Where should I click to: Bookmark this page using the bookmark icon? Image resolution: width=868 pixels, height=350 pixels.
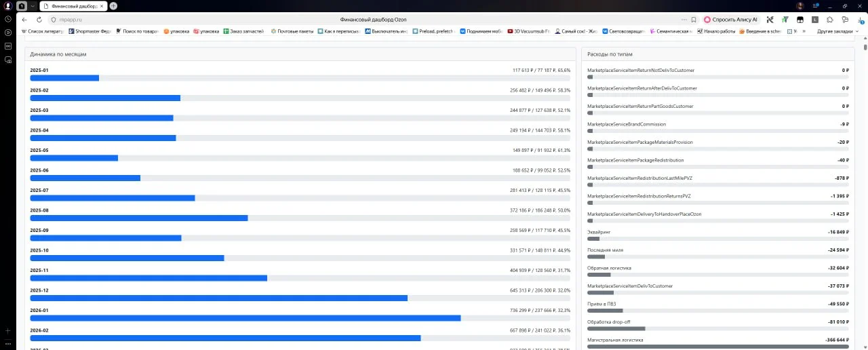(693, 20)
